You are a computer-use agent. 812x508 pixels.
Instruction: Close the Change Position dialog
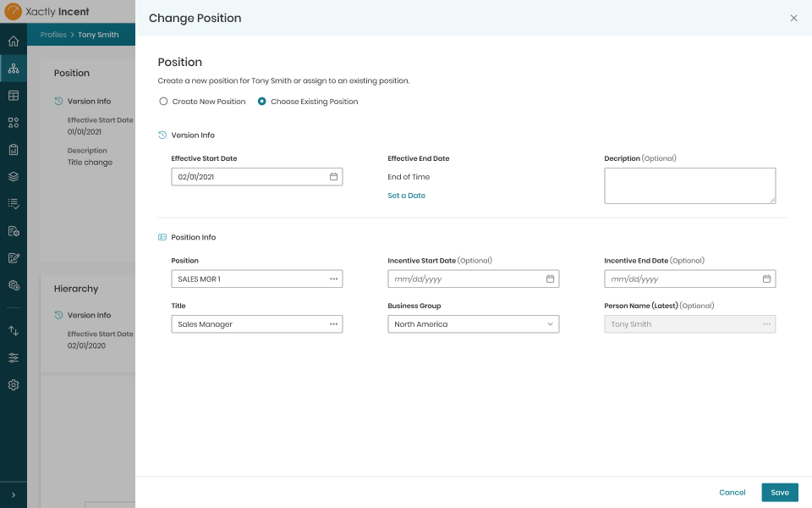(793, 18)
